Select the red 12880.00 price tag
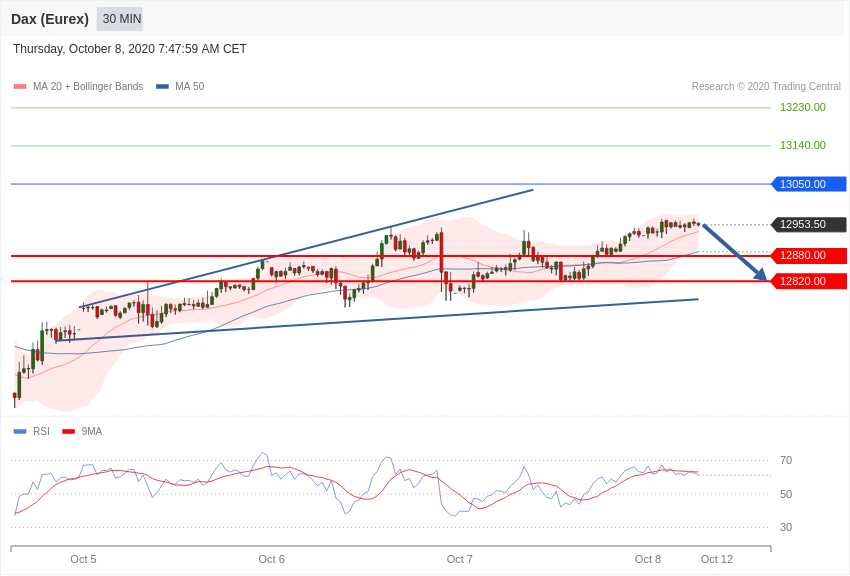Viewport: 850px width, 576px height. pyautogui.click(x=808, y=255)
